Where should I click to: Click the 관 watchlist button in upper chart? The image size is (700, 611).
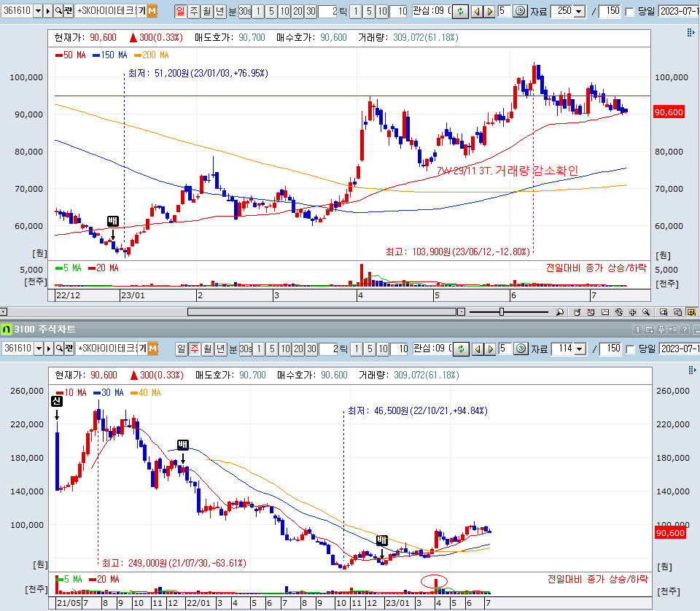coord(69,11)
